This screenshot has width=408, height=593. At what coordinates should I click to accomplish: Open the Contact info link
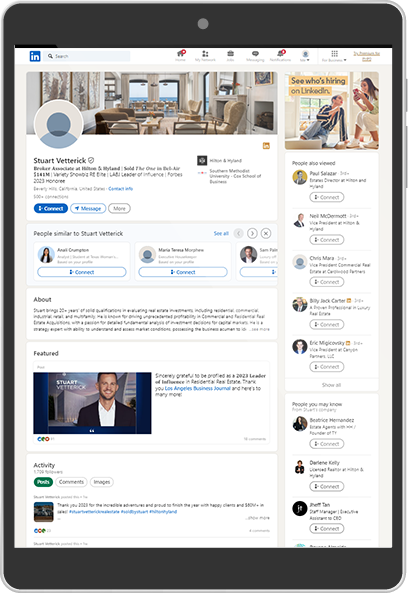[121, 189]
